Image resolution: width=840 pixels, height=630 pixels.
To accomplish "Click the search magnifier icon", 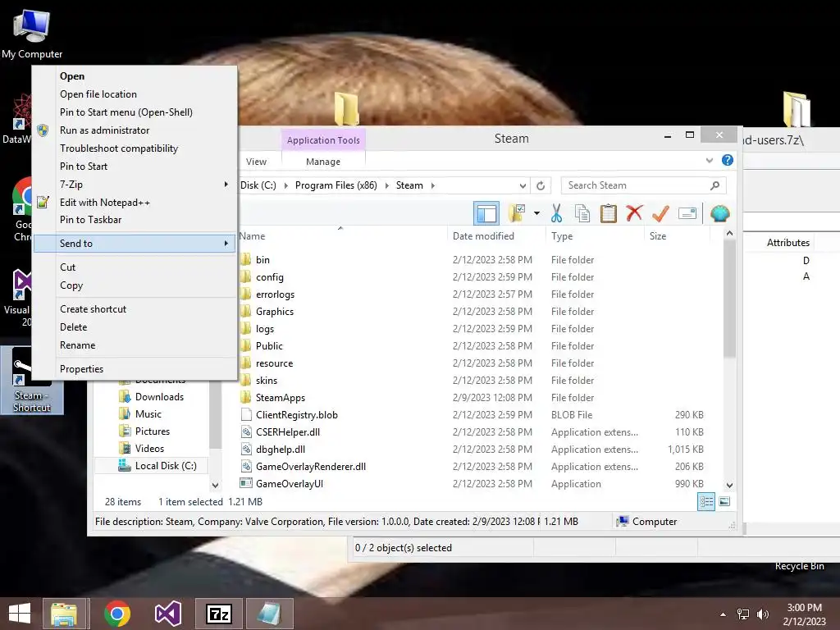I will pos(714,185).
